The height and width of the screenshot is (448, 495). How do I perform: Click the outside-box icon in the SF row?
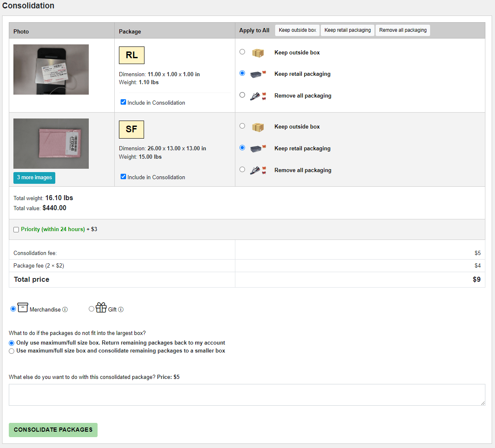258,126
